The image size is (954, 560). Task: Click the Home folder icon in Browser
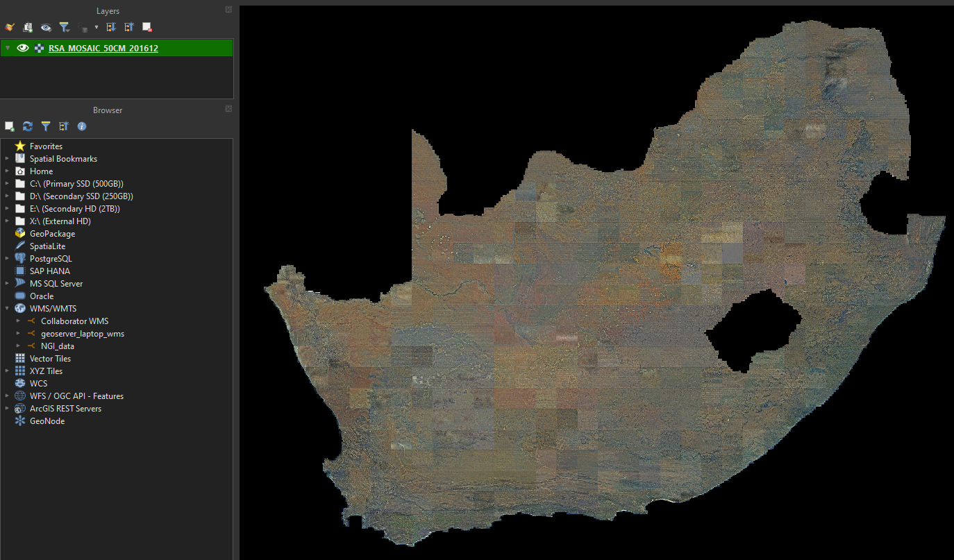click(x=20, y=171)
